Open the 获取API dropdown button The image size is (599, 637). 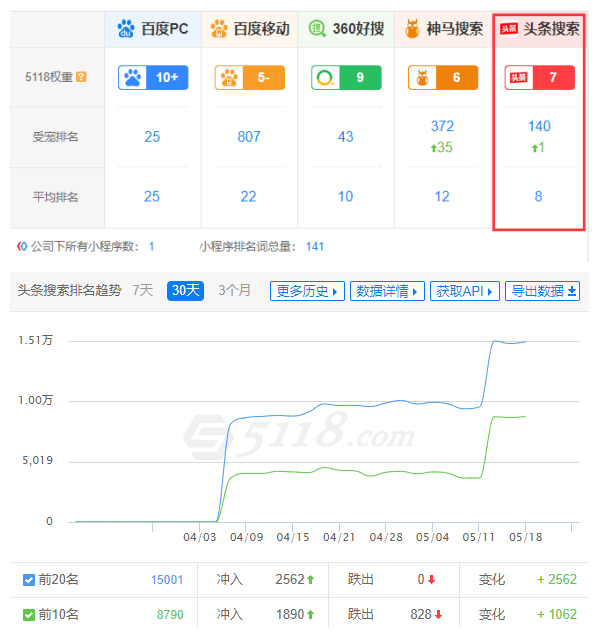pos(465,291)
